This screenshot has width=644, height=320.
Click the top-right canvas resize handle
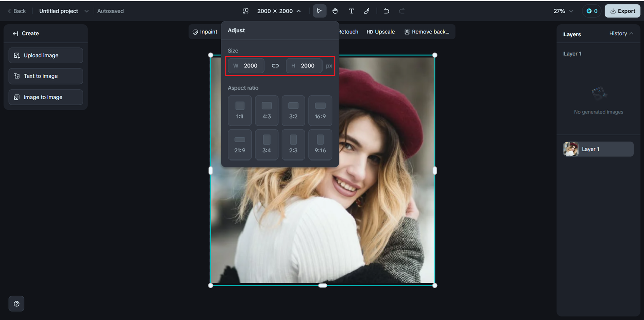tap(435, 55)
